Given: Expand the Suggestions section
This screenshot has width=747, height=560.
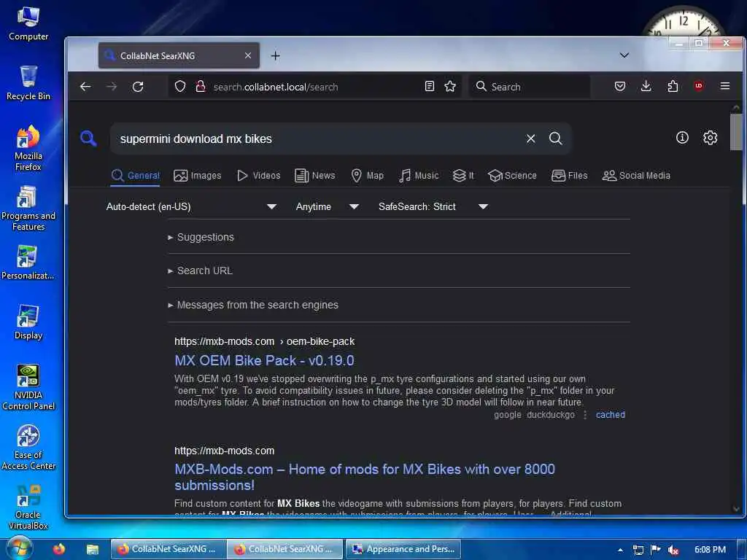Looking at the screenshot, I should pyautogui.click(x=201, y=237).
